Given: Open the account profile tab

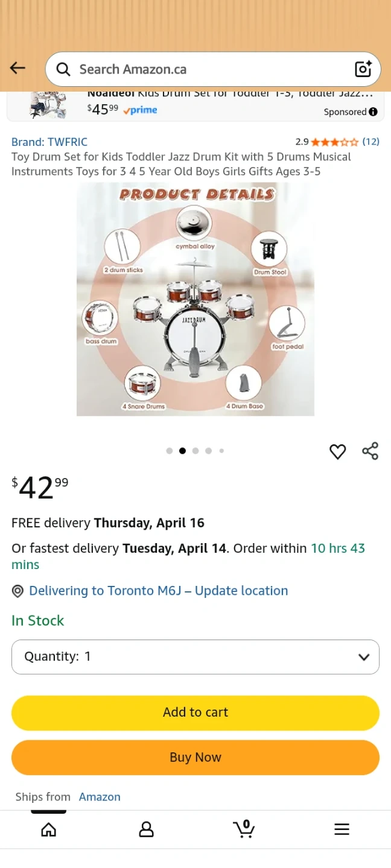Looking at the screenshot, I should (146, 830).
